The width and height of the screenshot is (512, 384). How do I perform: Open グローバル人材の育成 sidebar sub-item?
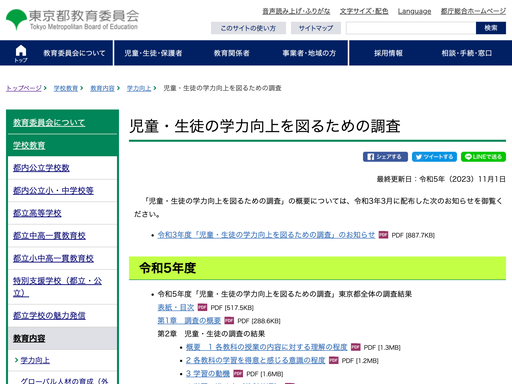point(64,381)
